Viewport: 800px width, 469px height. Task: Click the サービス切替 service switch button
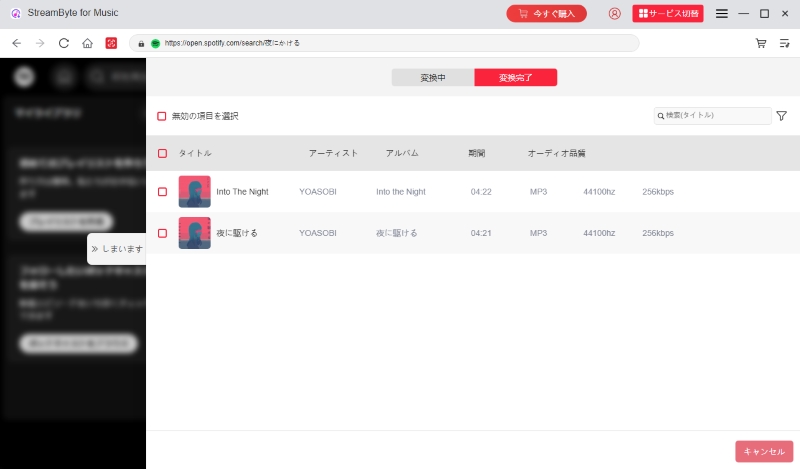point(668,13)
